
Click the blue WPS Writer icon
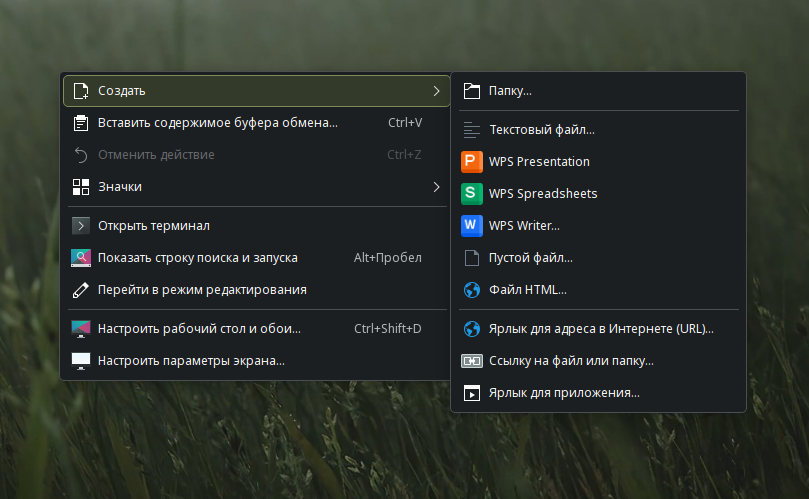point(472,226)
